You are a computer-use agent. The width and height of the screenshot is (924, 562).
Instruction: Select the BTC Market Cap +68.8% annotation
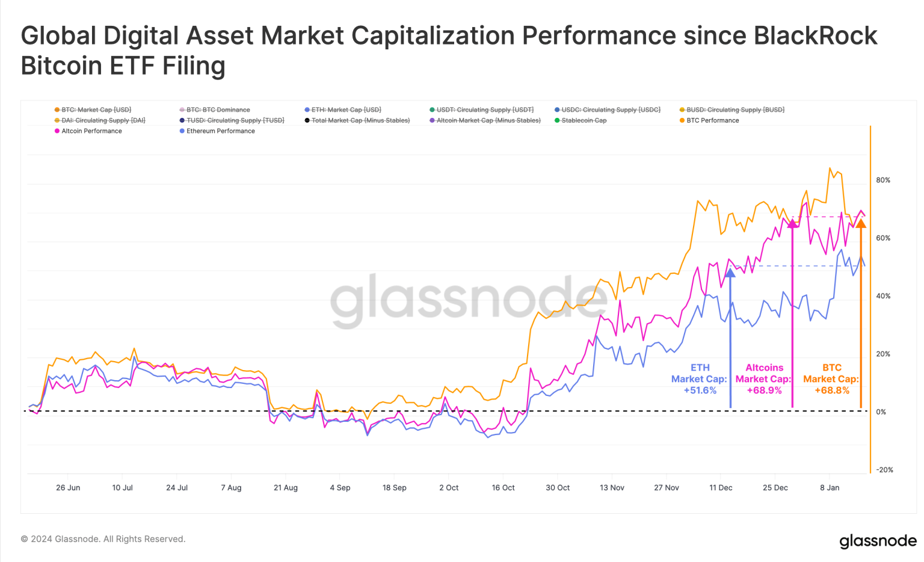click(x=831, y=379)
